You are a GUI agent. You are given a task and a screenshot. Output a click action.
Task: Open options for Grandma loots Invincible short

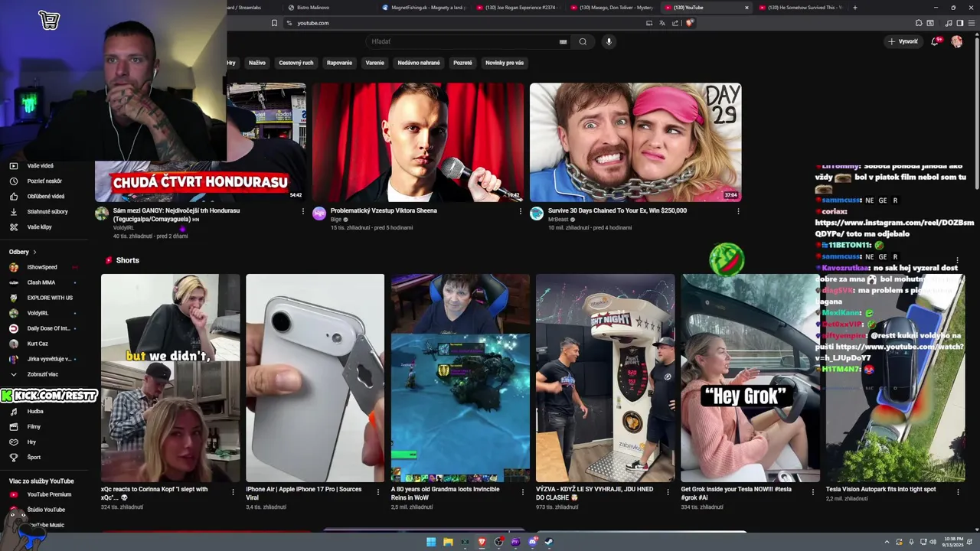click(x=523, y=492)
